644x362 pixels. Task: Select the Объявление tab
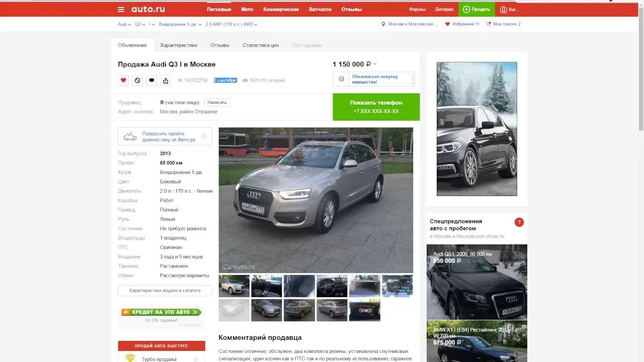pyautogui.click(x=132, y=45)
